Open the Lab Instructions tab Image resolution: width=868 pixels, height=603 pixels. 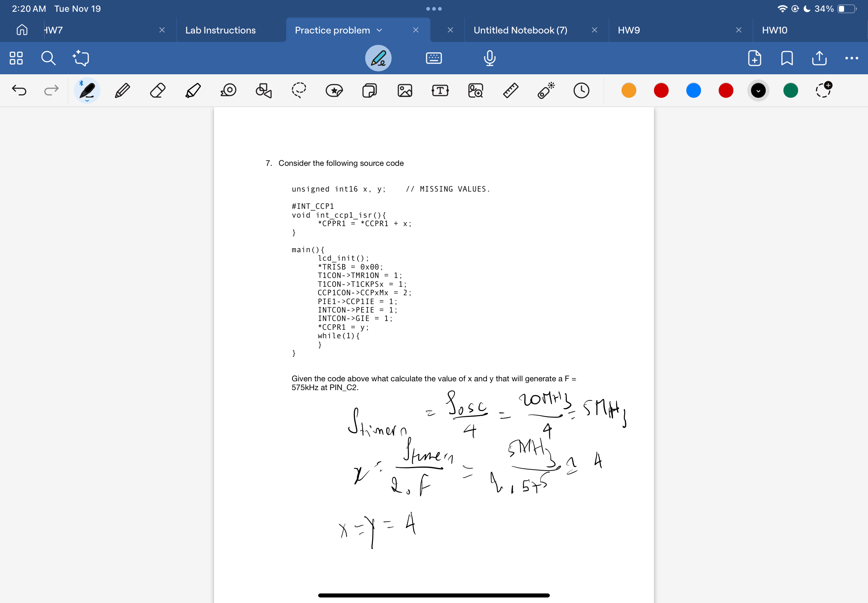click(220, 30)
